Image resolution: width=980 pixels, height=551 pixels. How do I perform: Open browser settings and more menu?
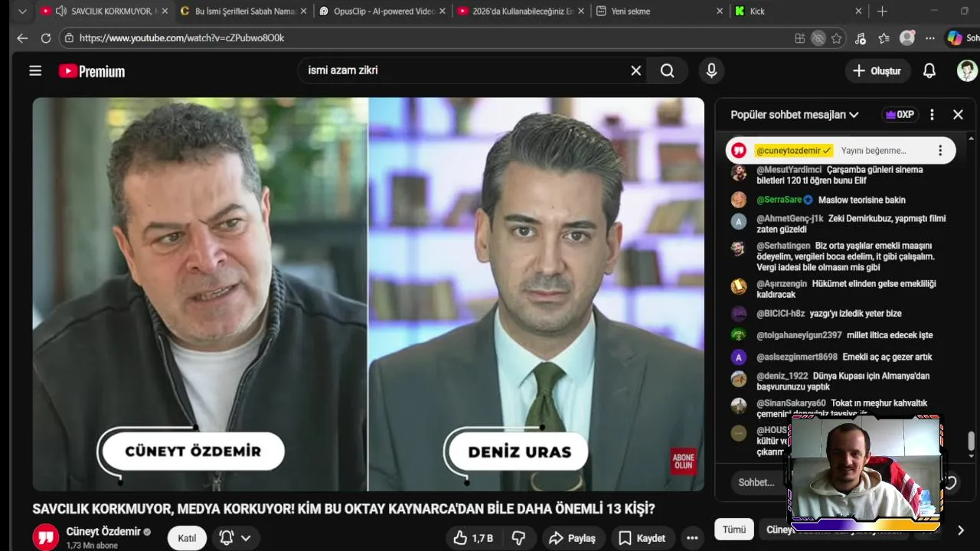(930, 38)
